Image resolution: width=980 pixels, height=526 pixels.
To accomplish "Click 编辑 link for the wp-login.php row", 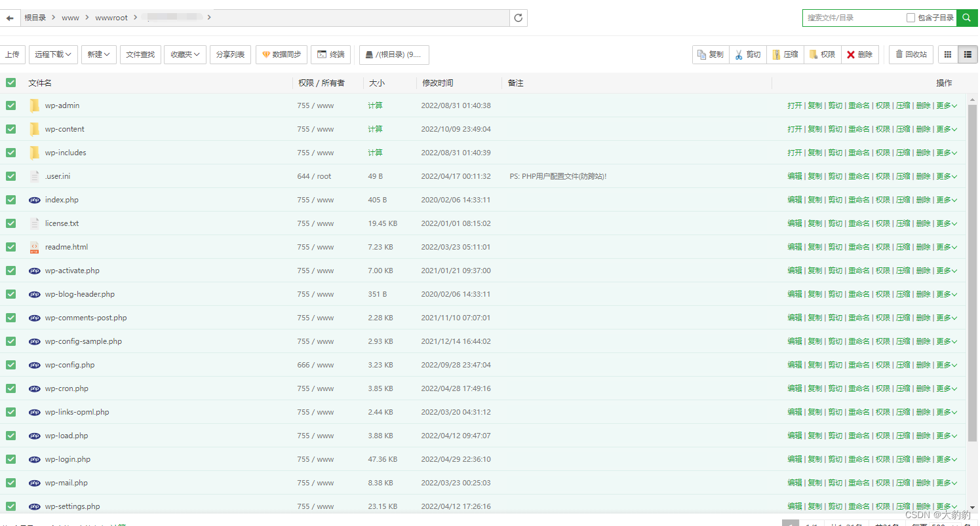I will pyautogui.click(x=794, y=459).
